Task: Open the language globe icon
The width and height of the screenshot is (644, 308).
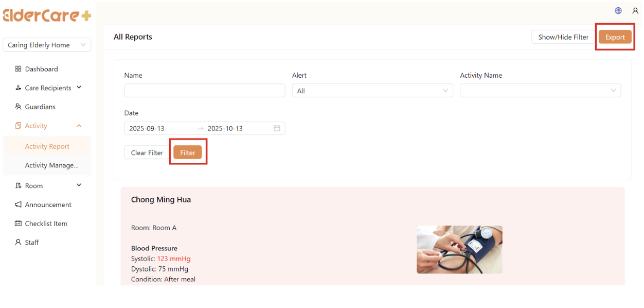Action: 618,10
